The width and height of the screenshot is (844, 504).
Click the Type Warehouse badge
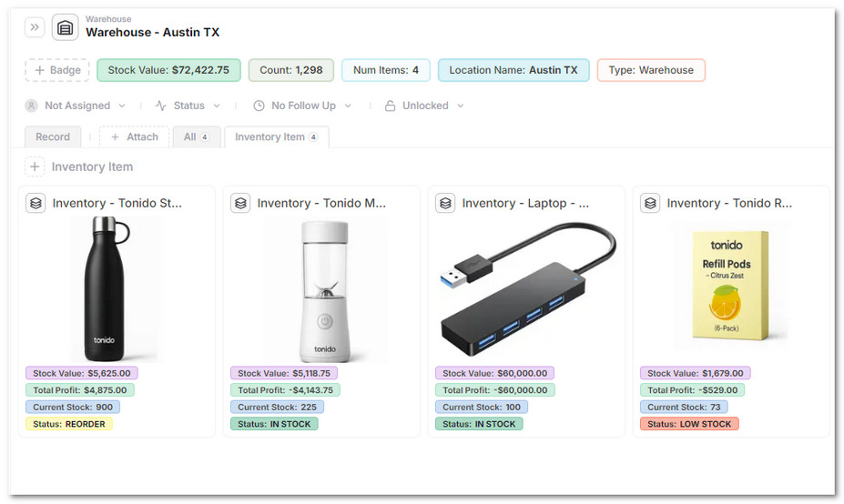651,70
